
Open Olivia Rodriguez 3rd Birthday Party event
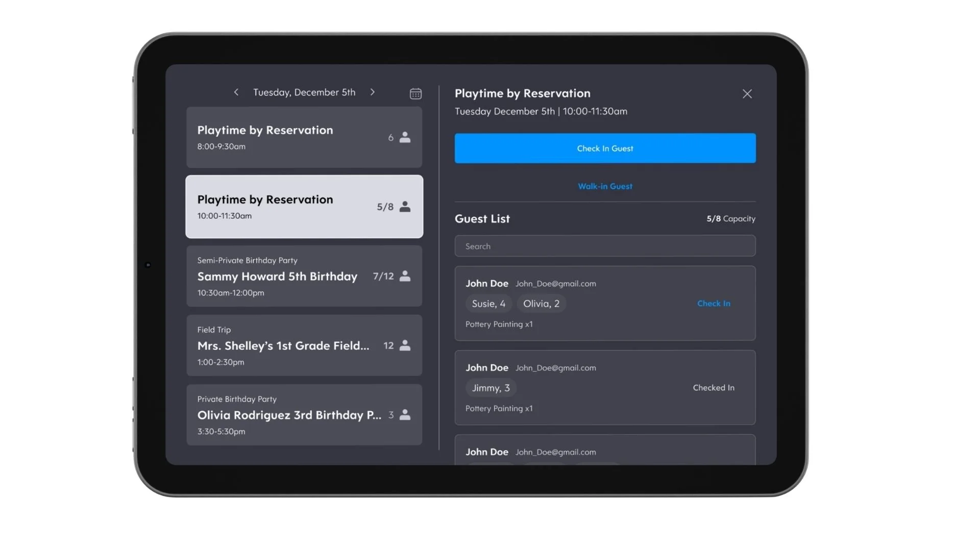click(289, 415)
